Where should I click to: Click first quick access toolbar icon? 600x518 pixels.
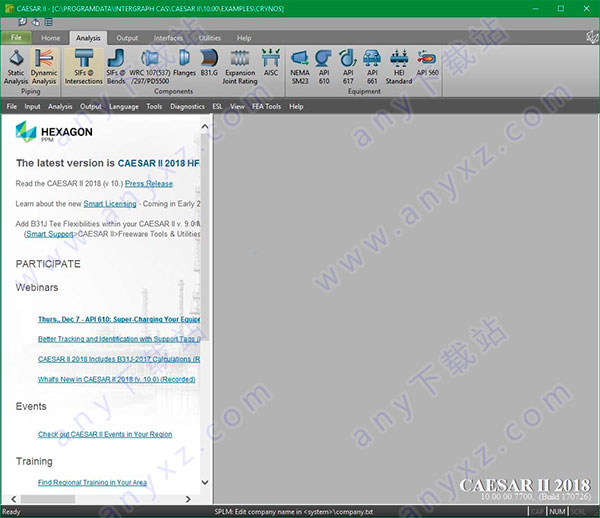click(22, 22)
